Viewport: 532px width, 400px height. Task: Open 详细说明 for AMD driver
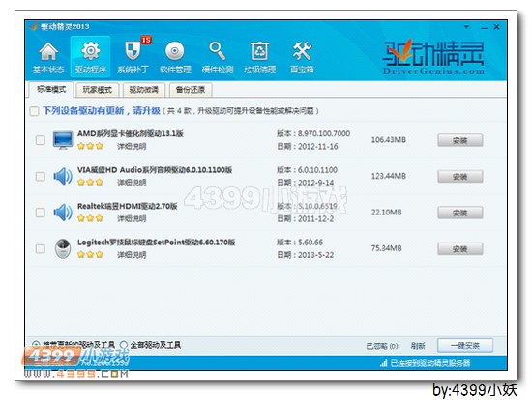[x=132, y=147]
